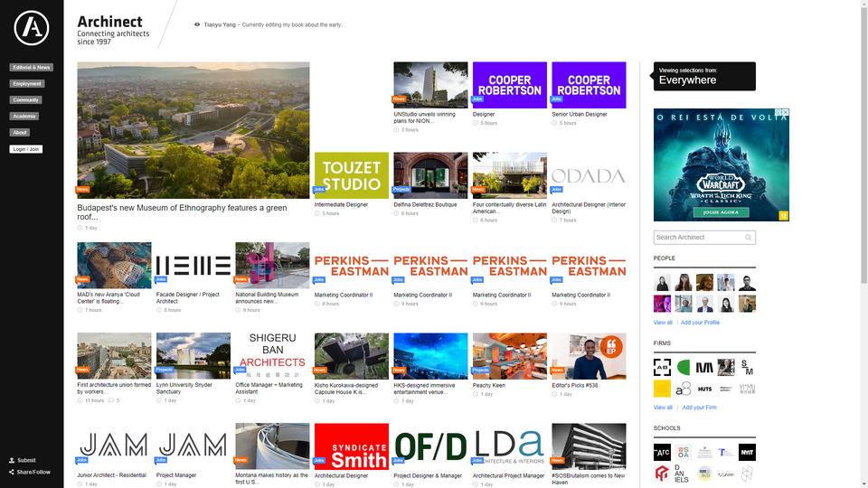Image resolution: width=868 pixels, height=488 pixels.
Task: Click the Add your Profile link
Action: 700,323
